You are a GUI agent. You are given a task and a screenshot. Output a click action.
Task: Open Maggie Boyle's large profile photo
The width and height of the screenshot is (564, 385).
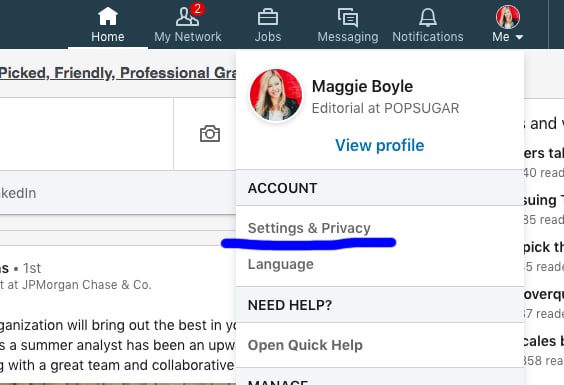(x=276, y=95)
